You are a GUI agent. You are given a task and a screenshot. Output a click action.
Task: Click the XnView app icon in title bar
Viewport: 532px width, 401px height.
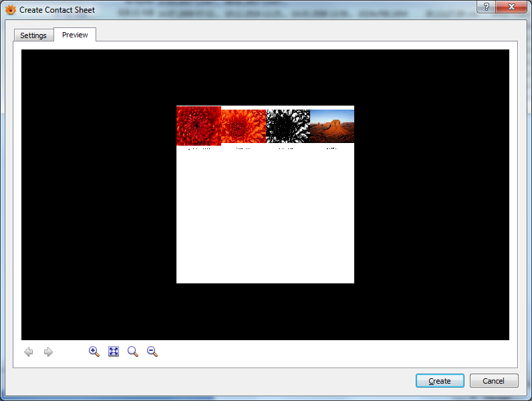pos(11,10)
